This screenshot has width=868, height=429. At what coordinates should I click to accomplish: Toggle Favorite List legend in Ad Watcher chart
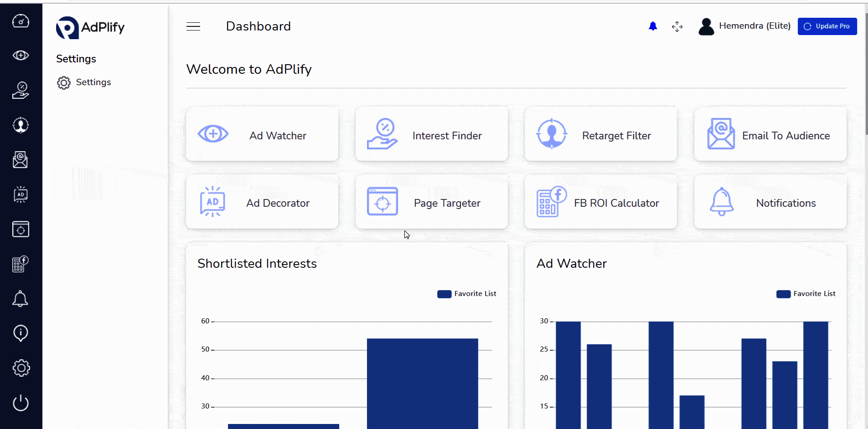click(x=806, y=294)
